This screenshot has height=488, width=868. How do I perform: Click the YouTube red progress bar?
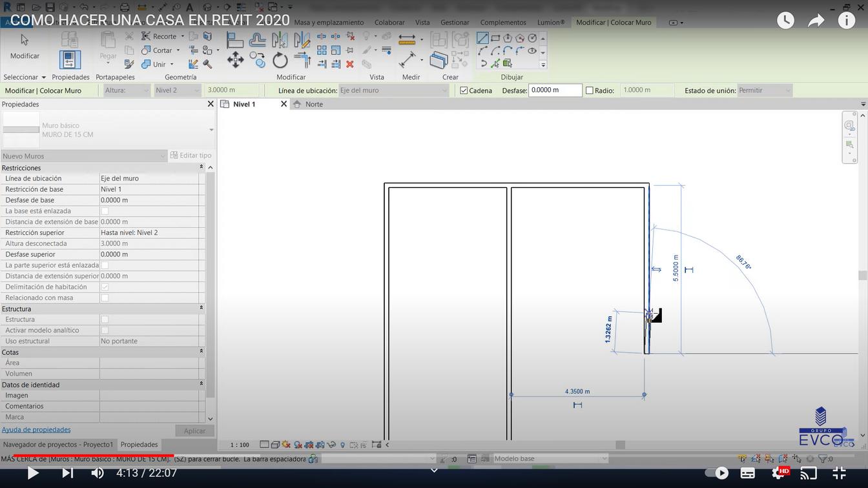coord(87,456)
